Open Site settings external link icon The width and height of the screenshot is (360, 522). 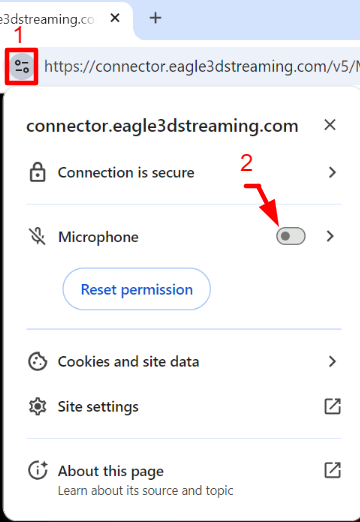332,406
